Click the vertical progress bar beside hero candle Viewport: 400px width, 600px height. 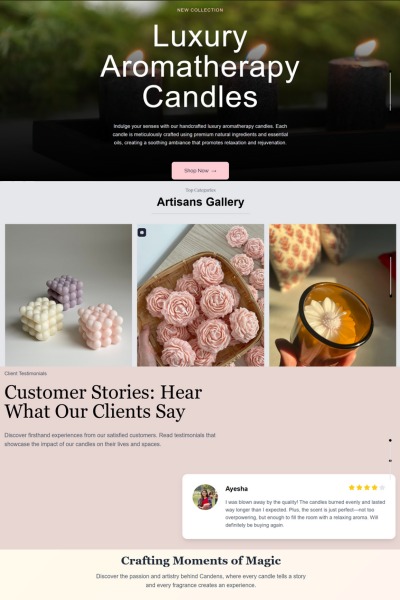tap(390, 91)
